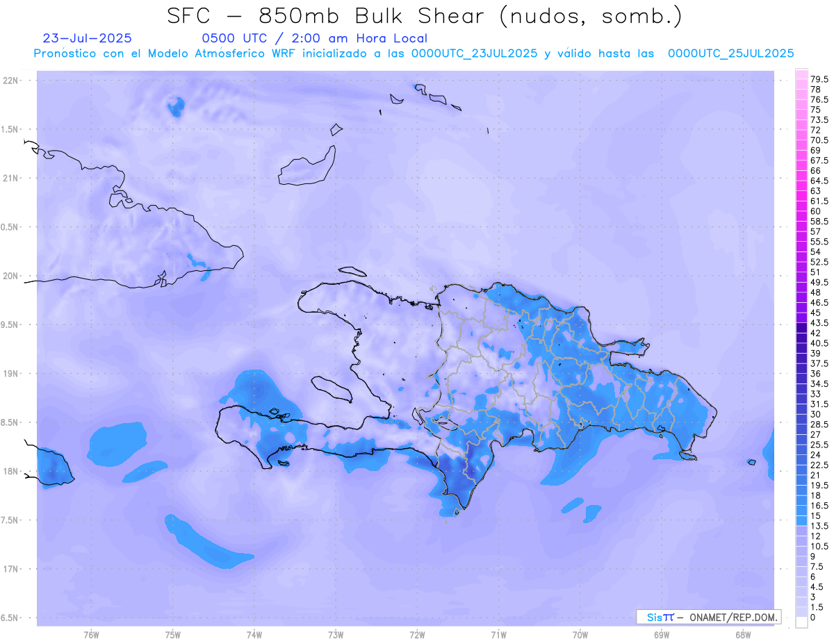The image size is (834, 644).
Task: Click "0500 UTC / 2:00 am Hora Local" text
Action: tap(314, 38)
